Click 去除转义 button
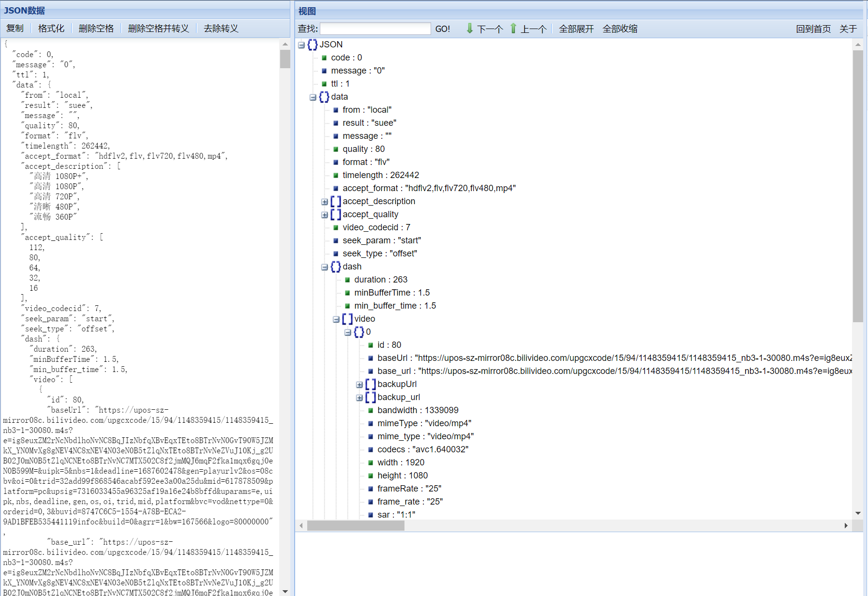Image resolution: width=868 pixels, height=596 pixels. 221,29
